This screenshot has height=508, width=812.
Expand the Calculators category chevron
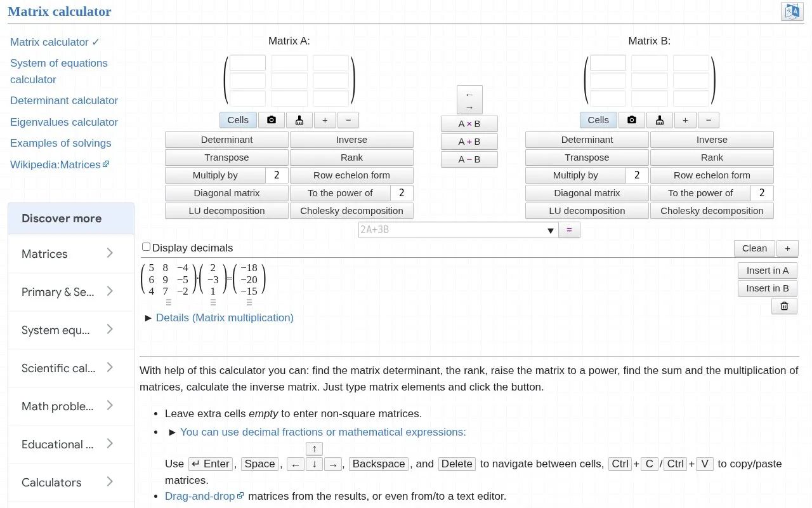(110, 482)
